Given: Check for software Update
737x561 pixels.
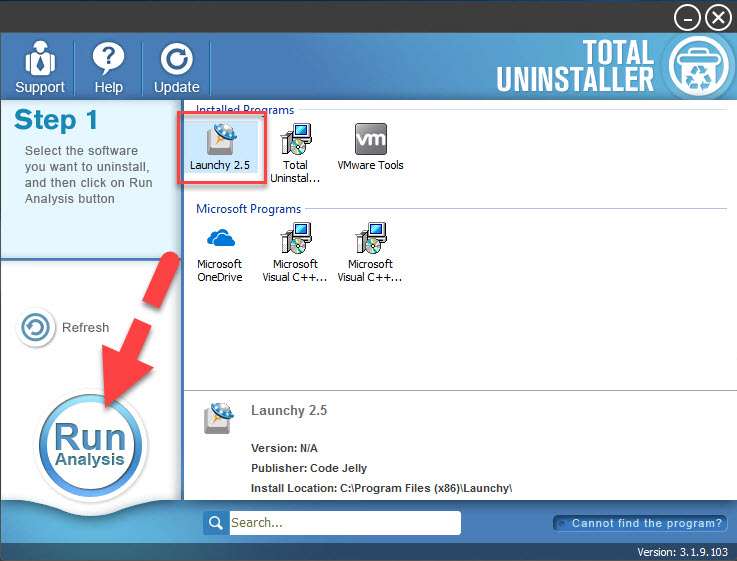Looking at the screenshot, I should pyautogui.click(x=176, y=68).
